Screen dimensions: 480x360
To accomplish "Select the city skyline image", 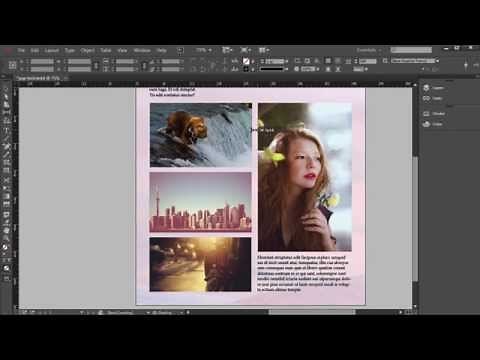I will pos(200,202).
